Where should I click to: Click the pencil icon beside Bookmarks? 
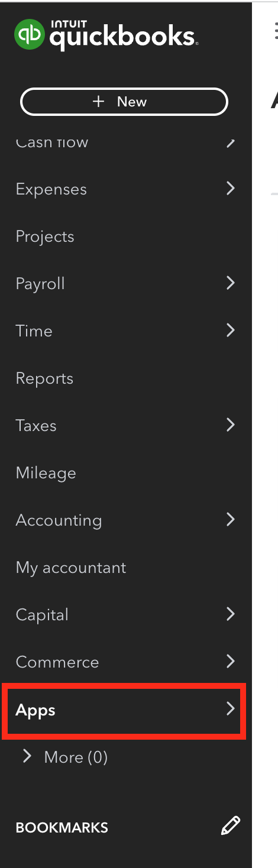[x=231, y=825]
